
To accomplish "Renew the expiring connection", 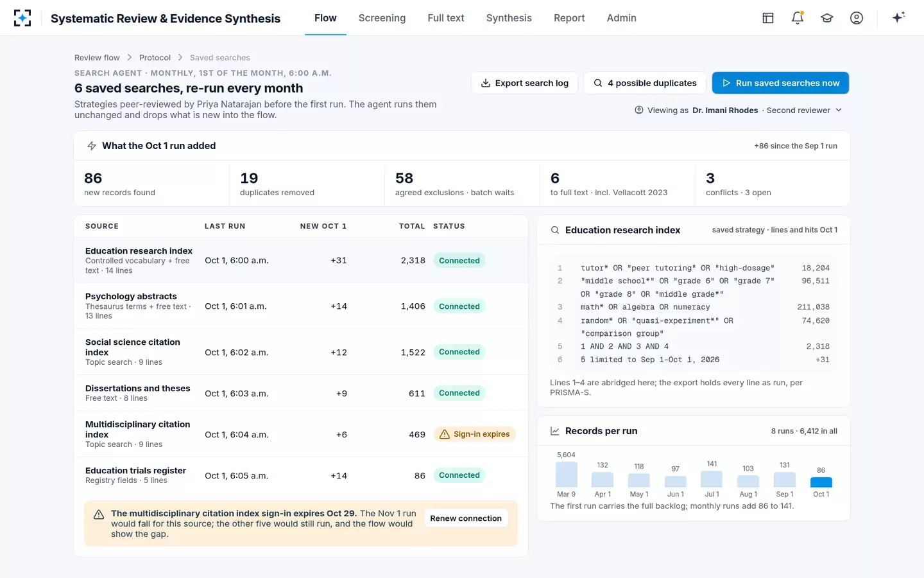I will click(466, 518).
